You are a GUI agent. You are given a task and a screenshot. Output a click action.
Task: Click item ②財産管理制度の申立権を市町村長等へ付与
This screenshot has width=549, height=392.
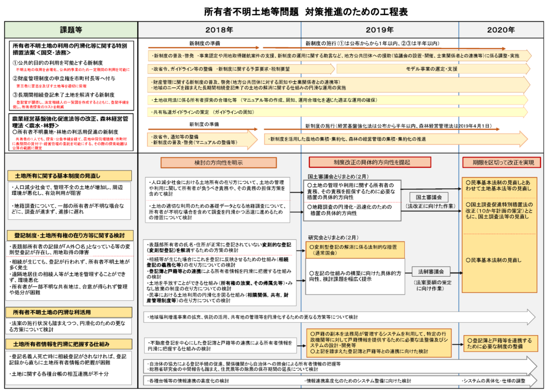click(64, 78)
